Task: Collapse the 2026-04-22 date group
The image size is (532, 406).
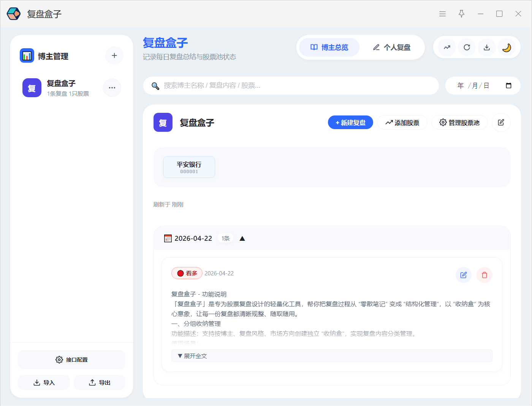Action: pyautogui.click(x=242, y=239)
